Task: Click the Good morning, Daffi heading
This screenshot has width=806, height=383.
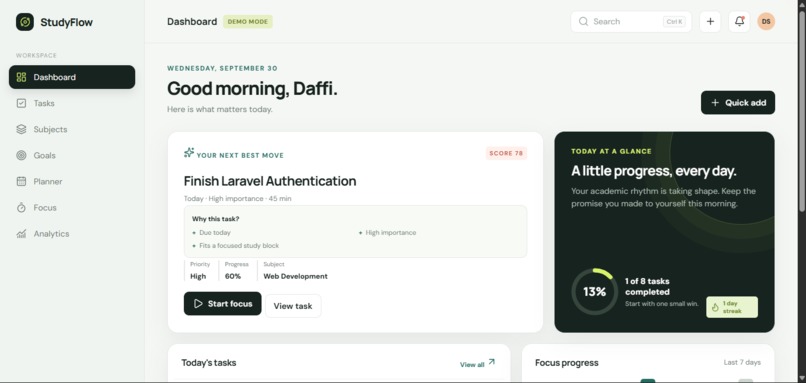Action: (x=252, y=88)
